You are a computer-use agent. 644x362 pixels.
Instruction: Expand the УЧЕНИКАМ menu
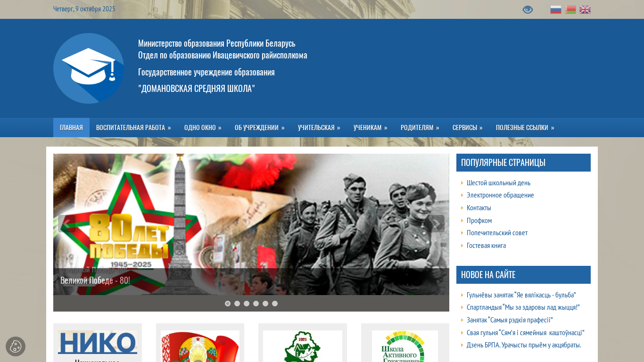tap(371, 128)
